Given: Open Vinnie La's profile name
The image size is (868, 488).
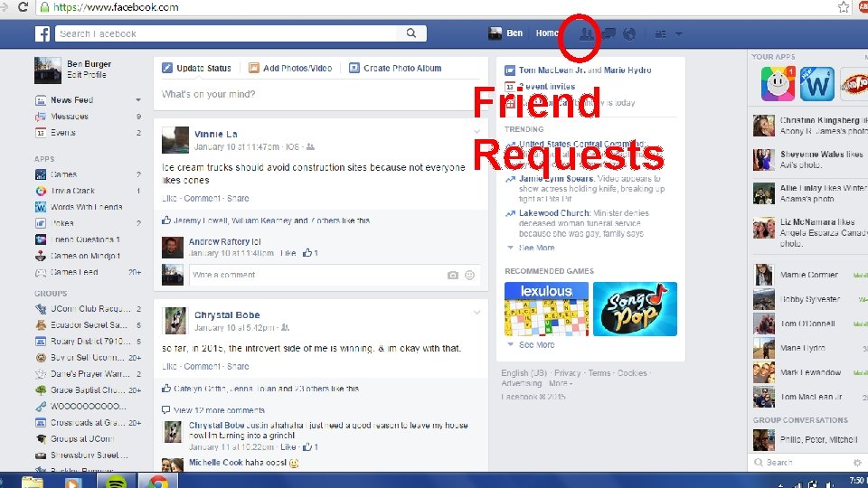Looking at the screenshot, I should [x=216, y=134].
